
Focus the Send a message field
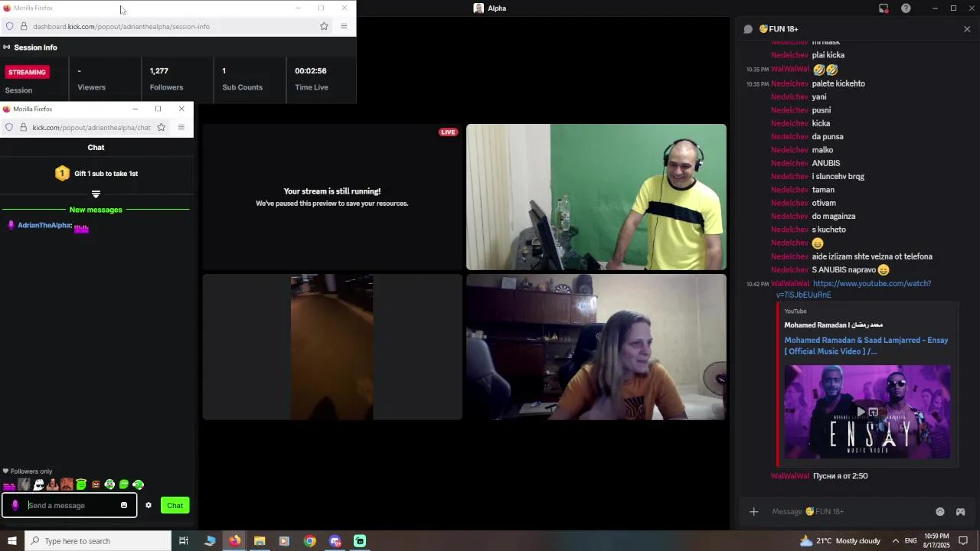(69, 505)
